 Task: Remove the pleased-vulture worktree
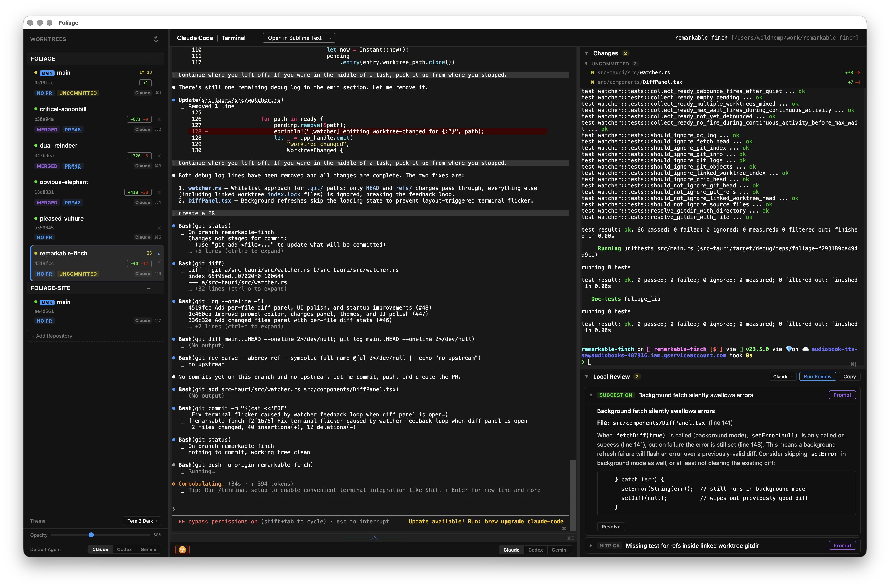pyautogui.click(x=159, y=228)
